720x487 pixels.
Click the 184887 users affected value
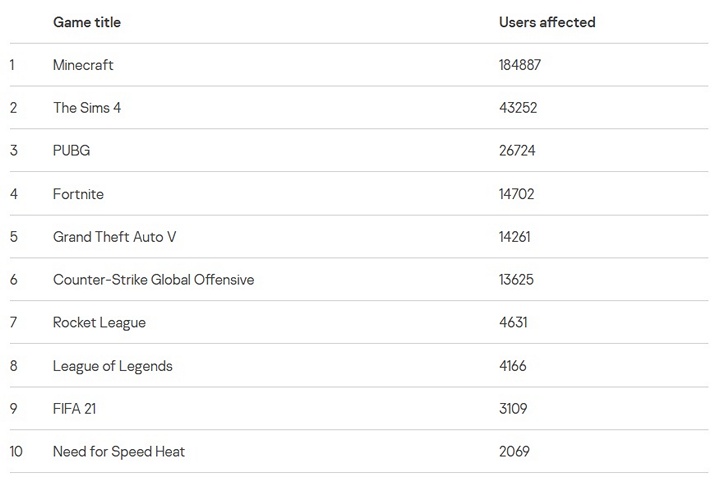[x=520, y=65]
